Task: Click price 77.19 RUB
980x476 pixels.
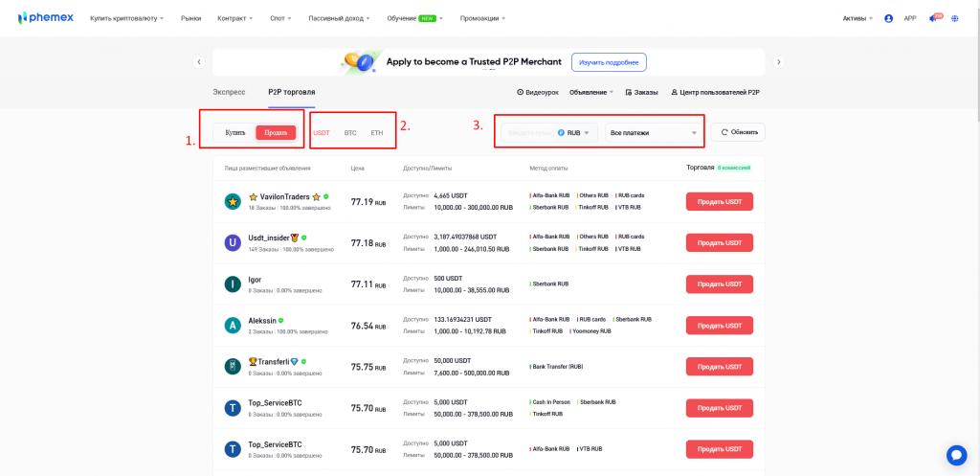Action: pos(368,202)
